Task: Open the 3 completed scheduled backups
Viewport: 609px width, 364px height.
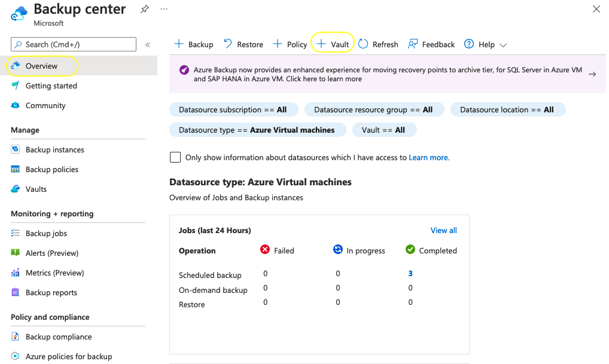Action: [x=410, y=274]
